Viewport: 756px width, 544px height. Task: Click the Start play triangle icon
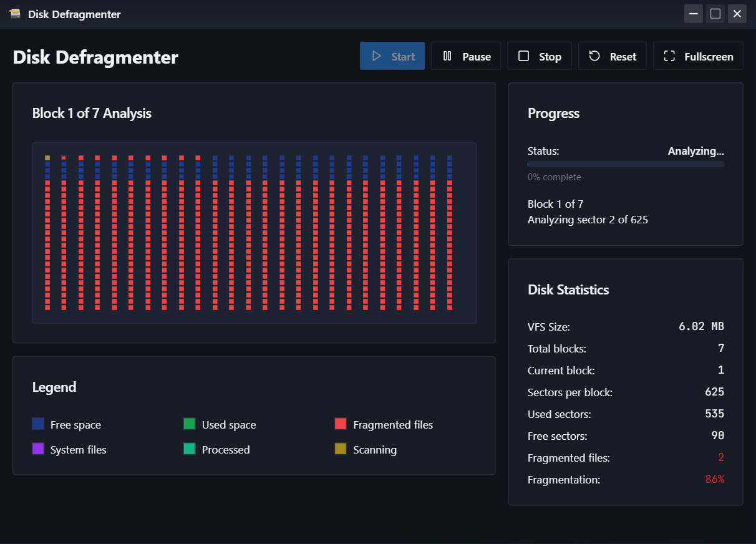pos(376,56)
